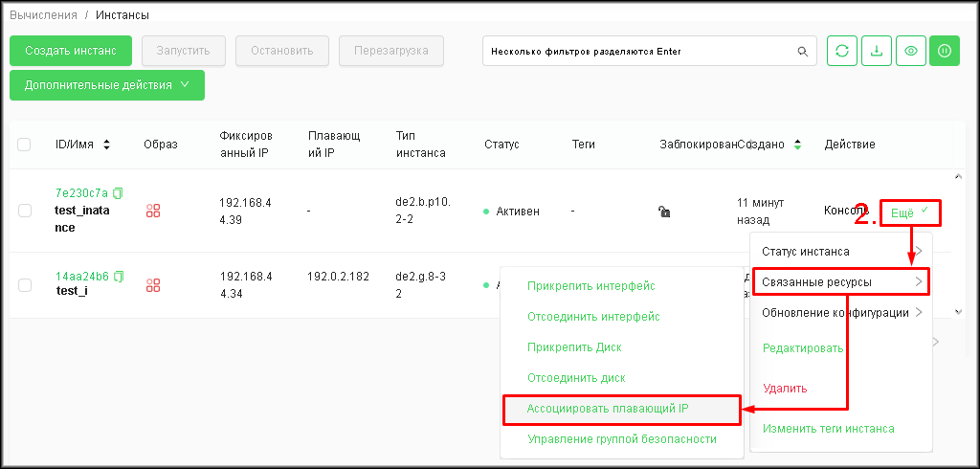This screenshot has height=469, width=980.
Task: Expand the Статус инстанса submenu
Action: tap(839, 251)
